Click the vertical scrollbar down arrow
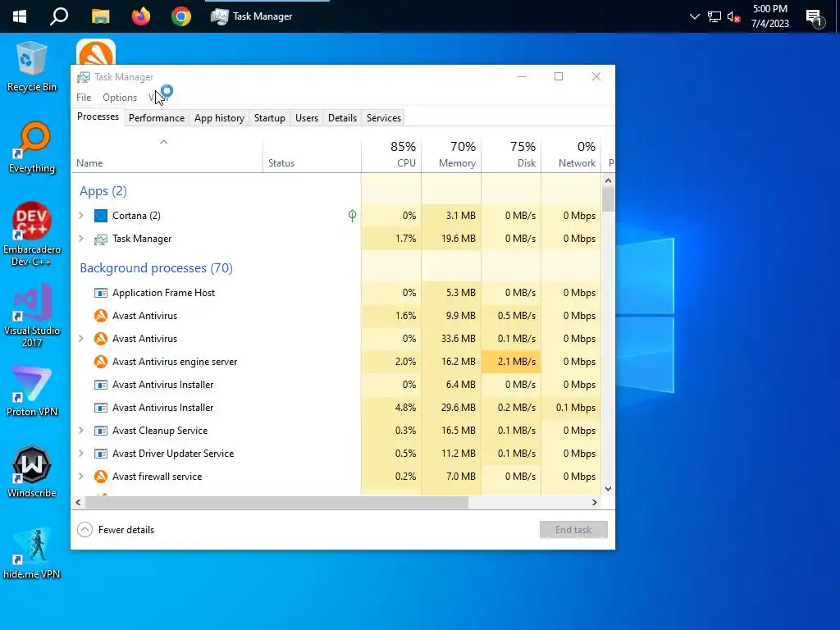The height and width of the screenshot is (630, 840). (608, 489)
